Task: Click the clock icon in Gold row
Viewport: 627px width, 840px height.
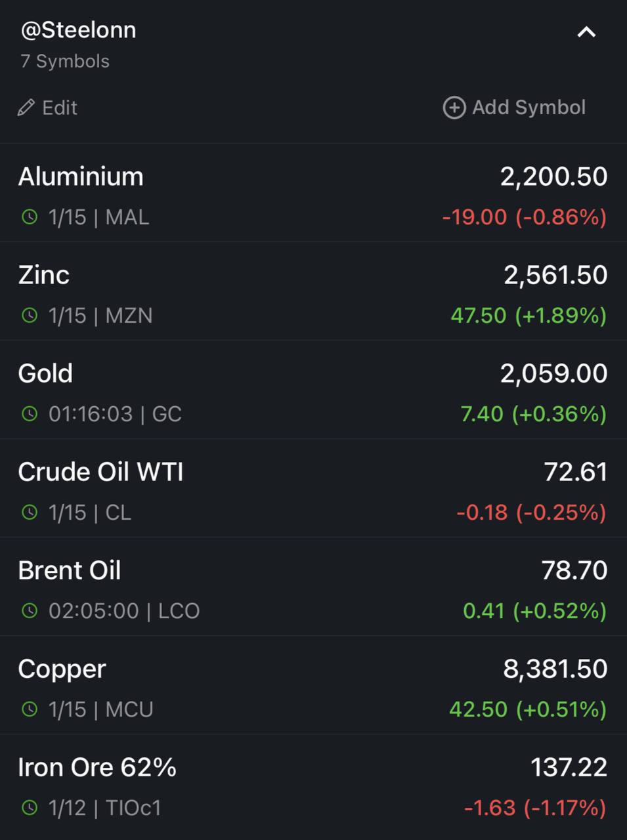Action: (30, 413)
